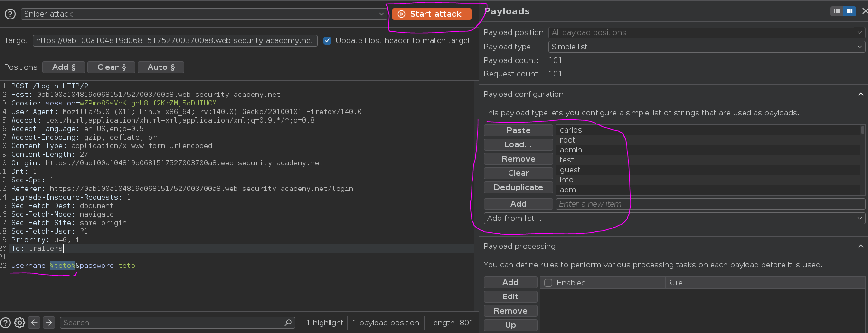Click Deduplicate payload list

[x=519, y=187]
